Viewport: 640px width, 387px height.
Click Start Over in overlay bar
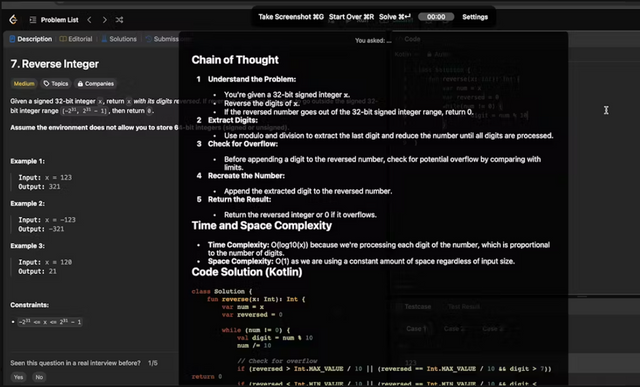click(x=351, y=17)
